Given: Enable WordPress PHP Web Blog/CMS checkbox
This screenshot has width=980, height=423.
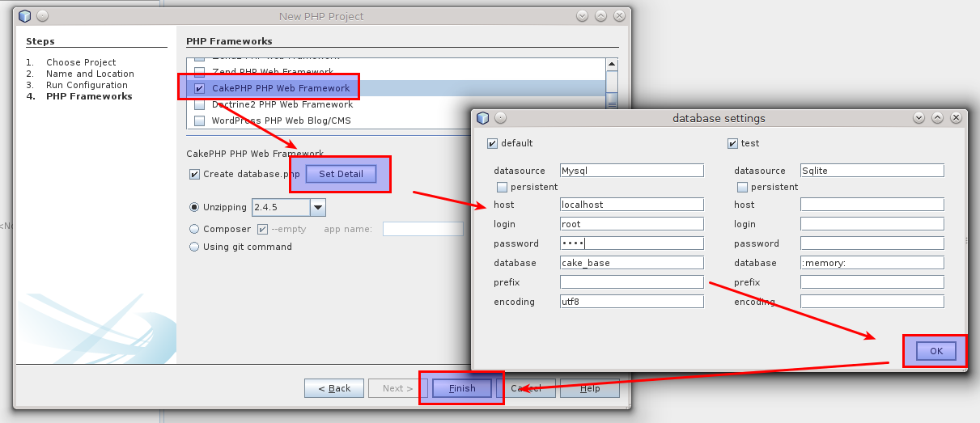Looking at the screenshot, I should tap(199, 121).
